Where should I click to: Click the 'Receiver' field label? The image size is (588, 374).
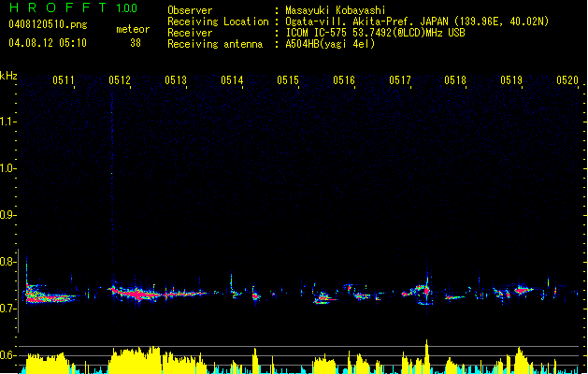tap(190, 33)
